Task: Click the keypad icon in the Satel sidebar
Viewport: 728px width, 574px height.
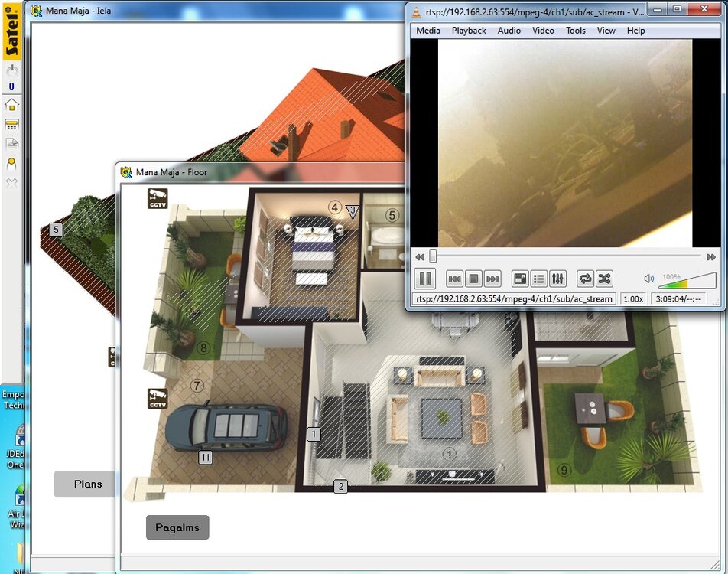Action: coord(11,125)
